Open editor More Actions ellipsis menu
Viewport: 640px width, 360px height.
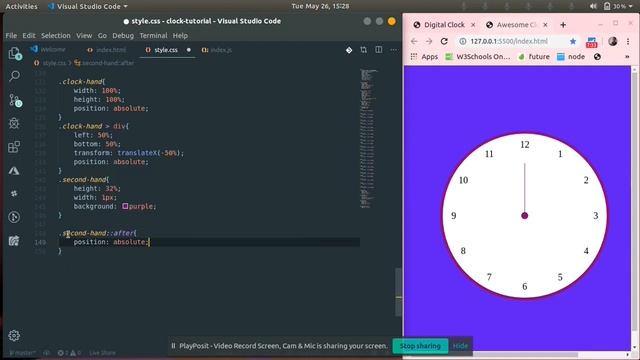(393, 50)
